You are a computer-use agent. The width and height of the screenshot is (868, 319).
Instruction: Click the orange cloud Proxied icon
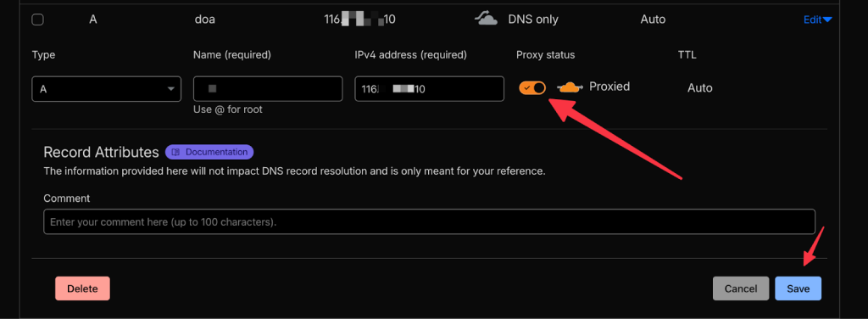pos(570,87)
